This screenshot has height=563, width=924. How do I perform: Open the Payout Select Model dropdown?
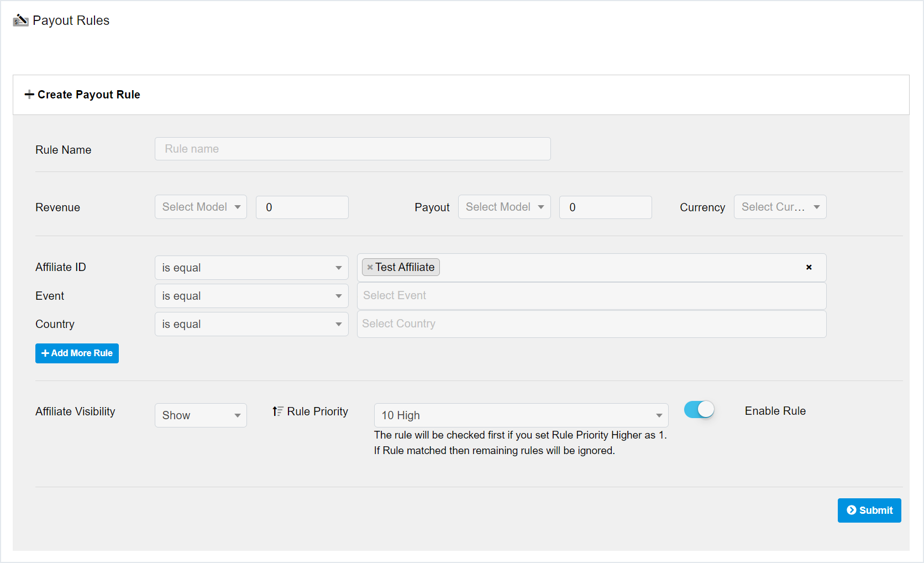tap(504, 207)
